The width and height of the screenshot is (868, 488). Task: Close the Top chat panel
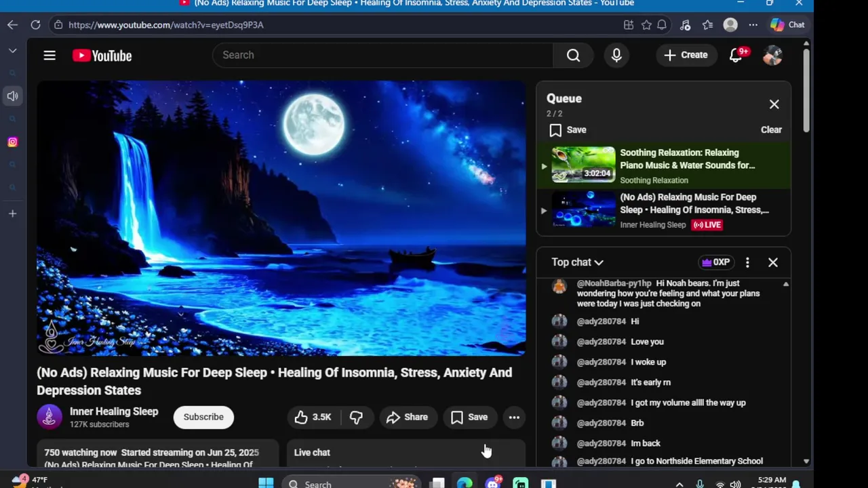(772, 262)
